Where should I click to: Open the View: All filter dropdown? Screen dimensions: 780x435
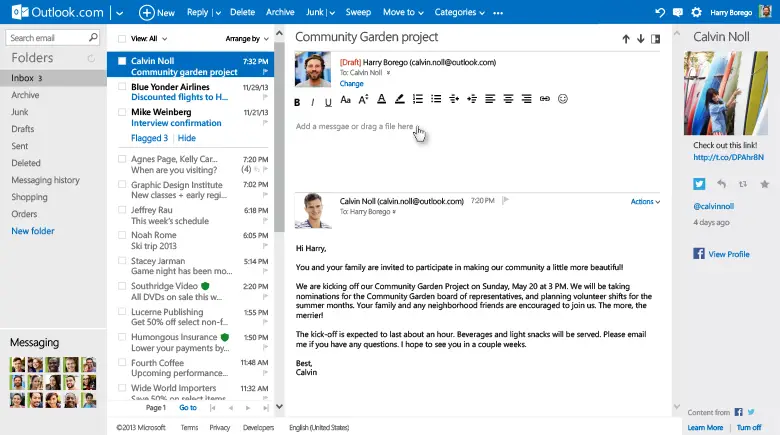(x=149, y=39)
